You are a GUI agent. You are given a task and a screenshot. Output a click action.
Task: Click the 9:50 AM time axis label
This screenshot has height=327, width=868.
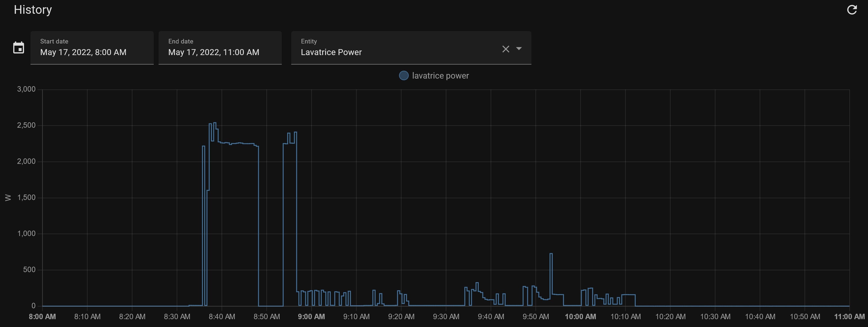tap(535, 317)
